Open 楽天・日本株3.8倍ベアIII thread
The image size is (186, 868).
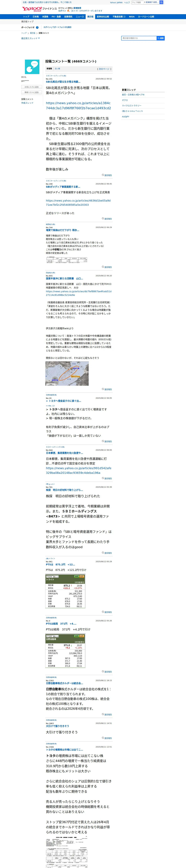pyautogui.click(x=133, y=95)
